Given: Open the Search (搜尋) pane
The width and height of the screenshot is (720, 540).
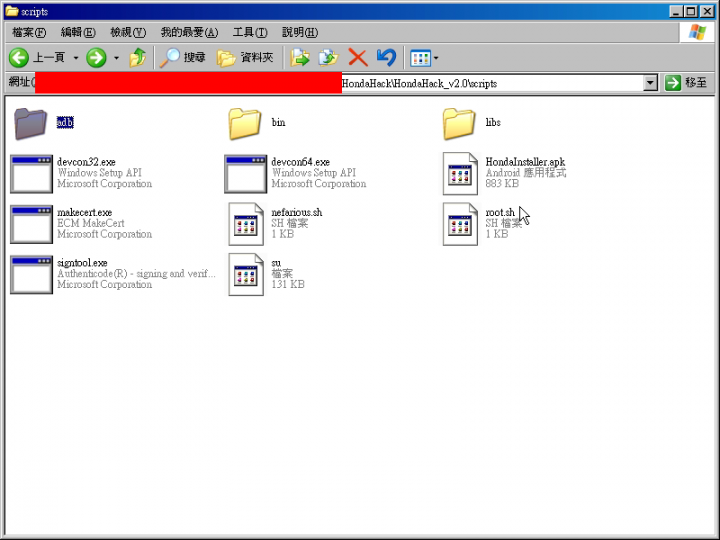Looking at the screenshot, I should [x=182, y=57].
